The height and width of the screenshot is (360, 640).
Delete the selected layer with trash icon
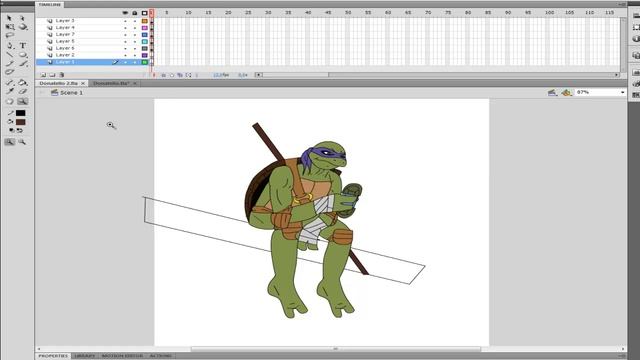pos(62,75)
